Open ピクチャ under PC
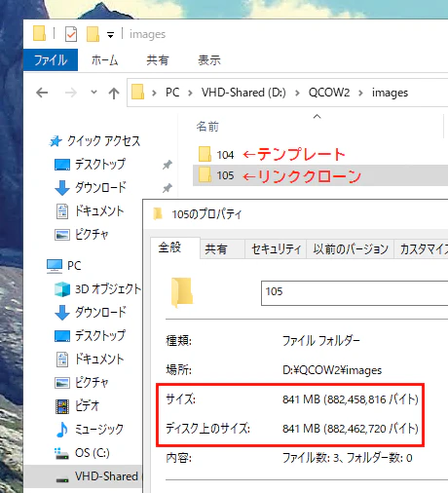The height and width of the screenshot is (493, 448). (92, 382)
